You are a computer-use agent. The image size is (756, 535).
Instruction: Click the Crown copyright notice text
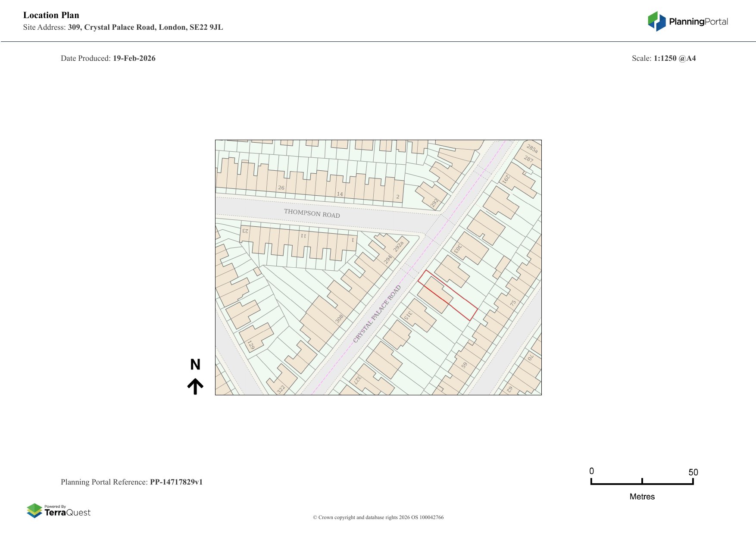[378, 517]
